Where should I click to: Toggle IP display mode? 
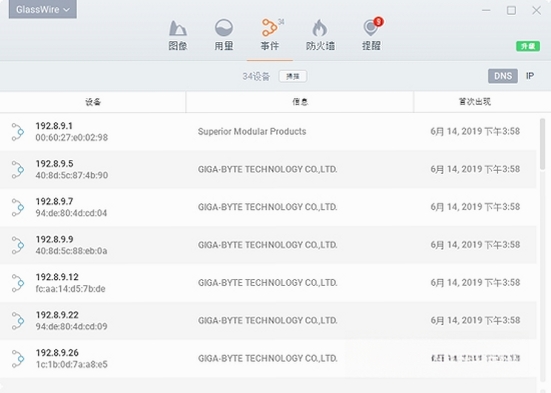[x=530, y=76]
